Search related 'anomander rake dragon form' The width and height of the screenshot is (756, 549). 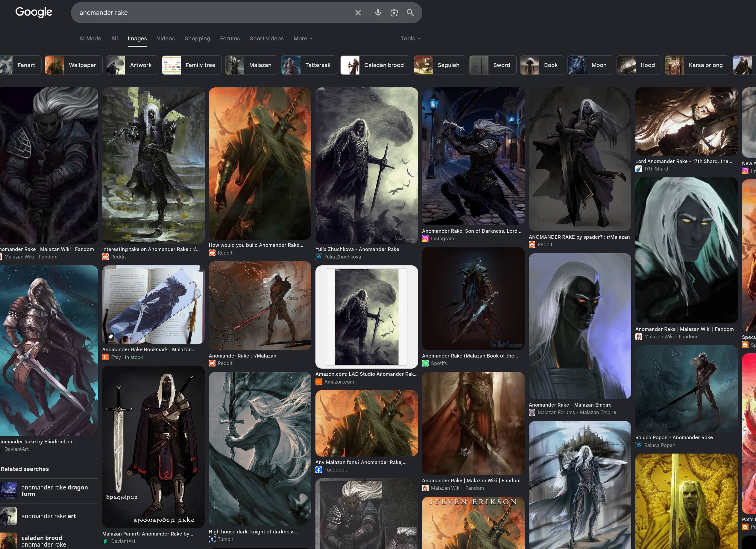coord(49,491)
